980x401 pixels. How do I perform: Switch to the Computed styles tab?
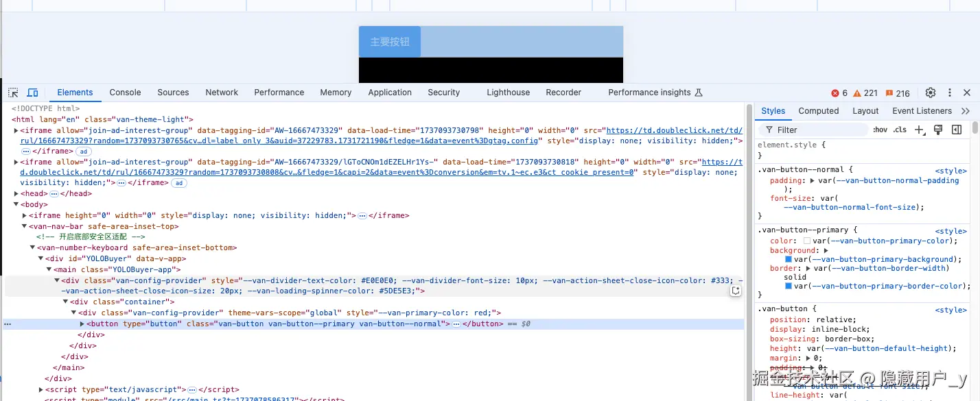[x=819, y=111]
